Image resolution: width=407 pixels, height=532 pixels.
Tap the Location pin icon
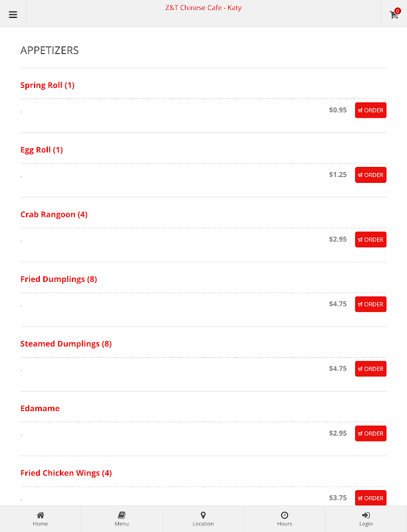(203, 515)
